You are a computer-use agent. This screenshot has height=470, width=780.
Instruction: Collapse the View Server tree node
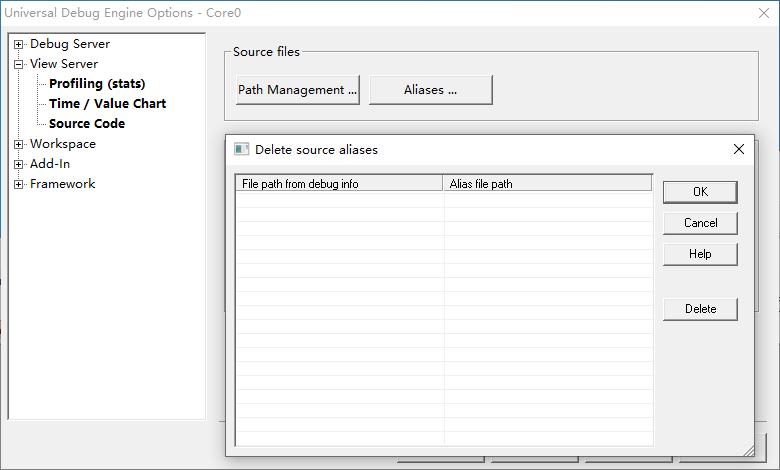(x=19, y=64)
